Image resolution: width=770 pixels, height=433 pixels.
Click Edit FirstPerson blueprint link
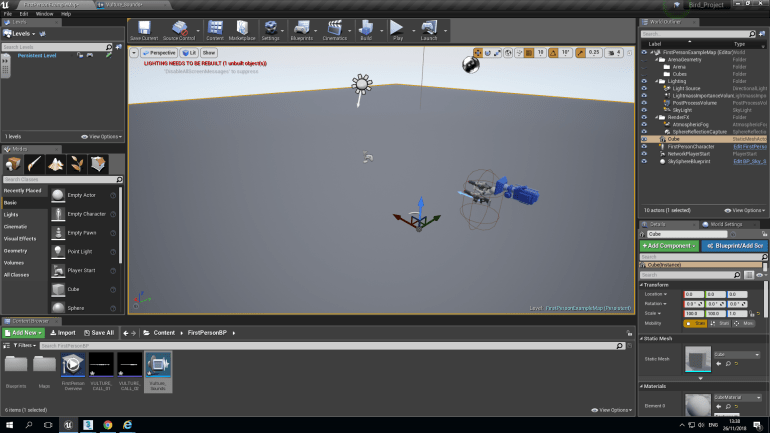pos(750,147)
